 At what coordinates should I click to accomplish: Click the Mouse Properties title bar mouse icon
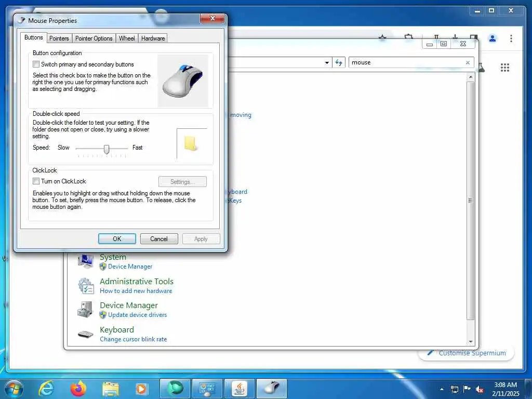click(x=22, y=20)
